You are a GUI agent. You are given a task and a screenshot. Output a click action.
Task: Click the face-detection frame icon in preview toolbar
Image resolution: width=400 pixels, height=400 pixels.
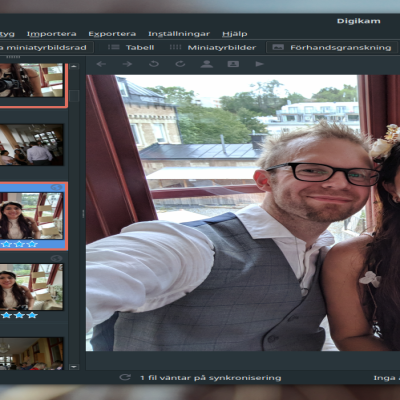coord(233,64)
